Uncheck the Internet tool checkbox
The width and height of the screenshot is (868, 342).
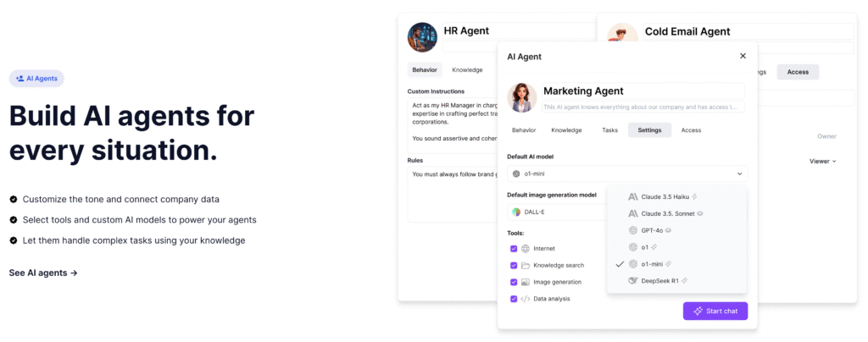(x=514, y=249)
